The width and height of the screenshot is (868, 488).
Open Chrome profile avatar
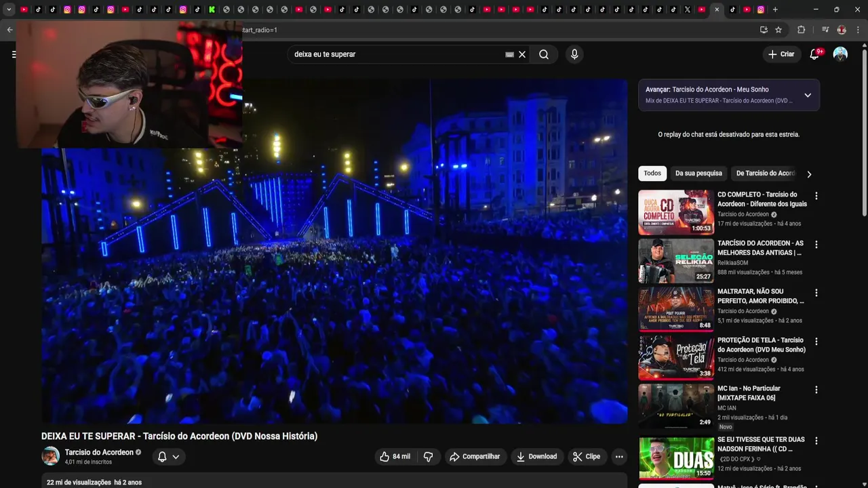pos(842,30)
